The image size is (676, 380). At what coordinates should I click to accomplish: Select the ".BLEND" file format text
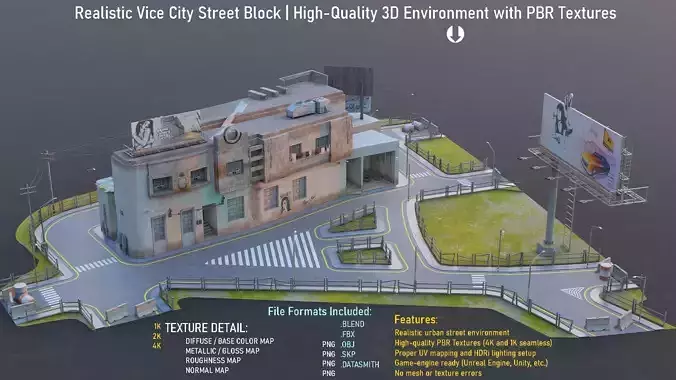click(352, 324)
